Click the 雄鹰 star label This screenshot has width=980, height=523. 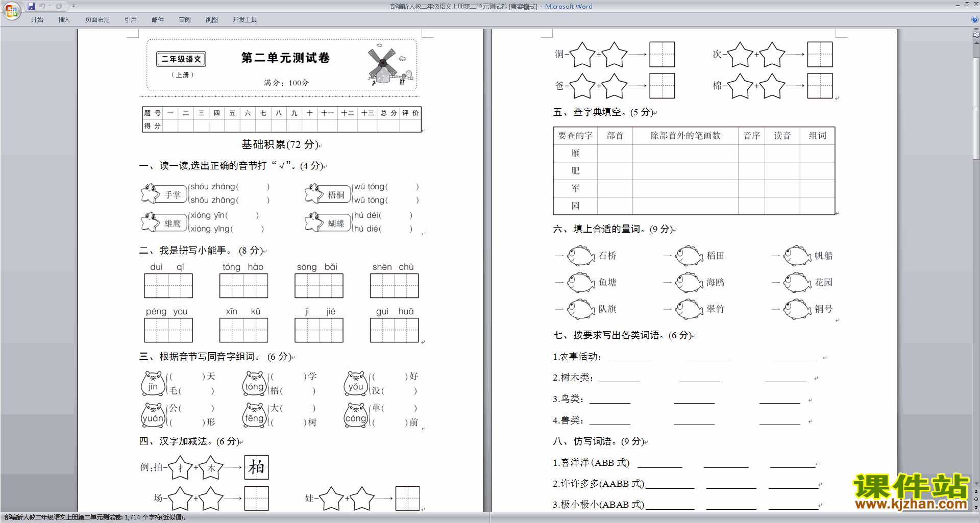click(164, 222)
